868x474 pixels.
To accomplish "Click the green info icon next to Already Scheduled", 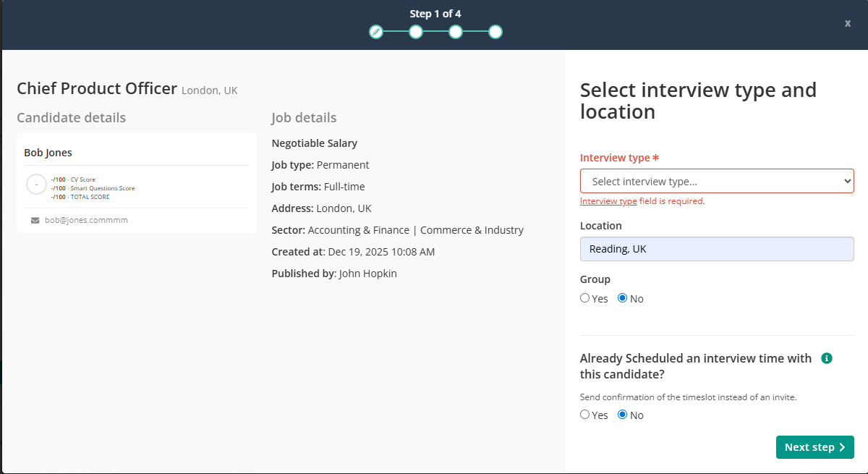I will pos(827,358).
